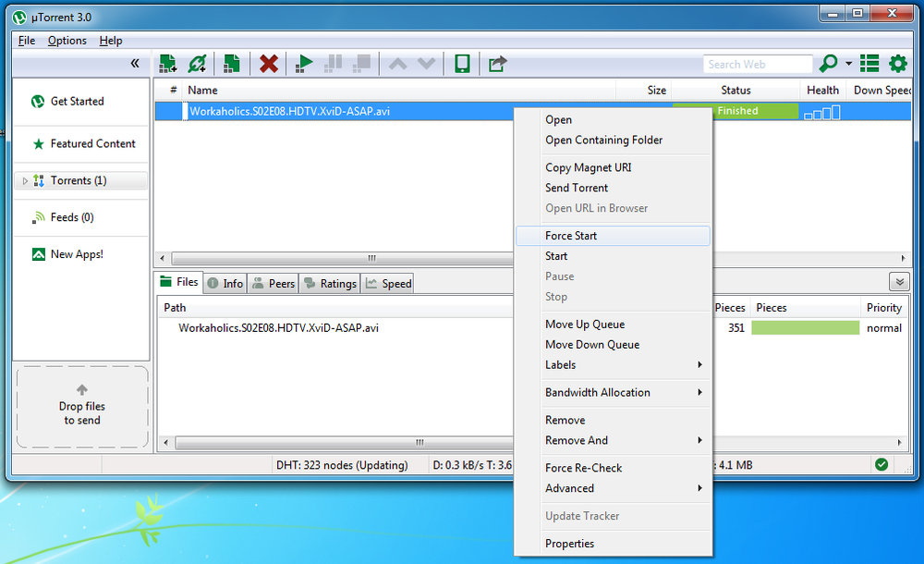Click the Health bars of Workaholics torrent

[x=822, y=112]
